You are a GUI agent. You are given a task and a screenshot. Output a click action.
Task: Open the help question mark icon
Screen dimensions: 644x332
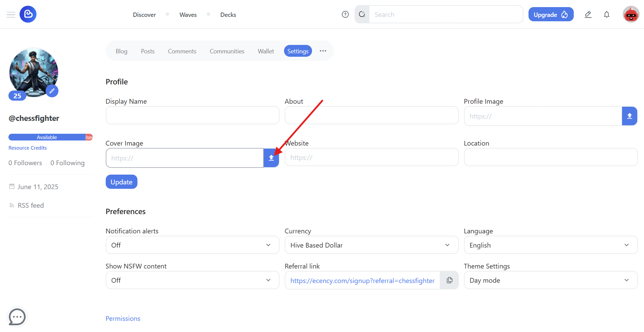(345, 14)
